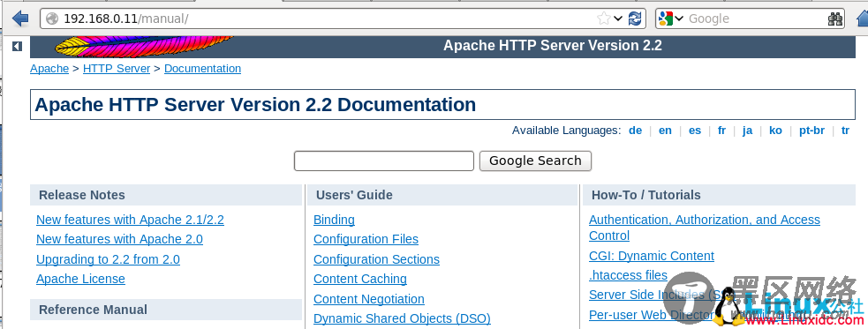Open Upgrading to 2.2 from 2.0
Image resolution: width=868 pixels, height=329 pixels.
click(x=108, y=259)
